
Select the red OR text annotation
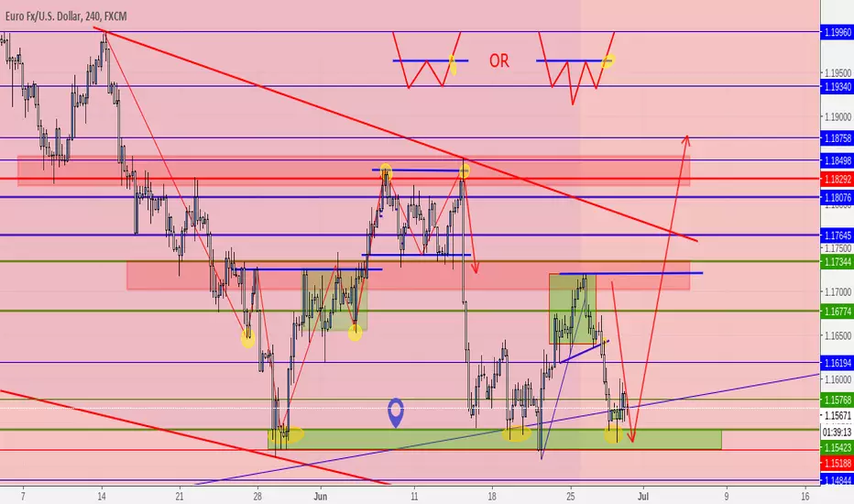(498, 60)
